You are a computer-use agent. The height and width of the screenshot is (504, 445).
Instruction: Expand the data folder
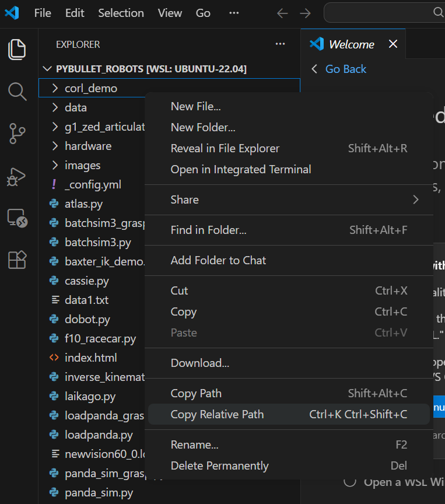point(76,107)
